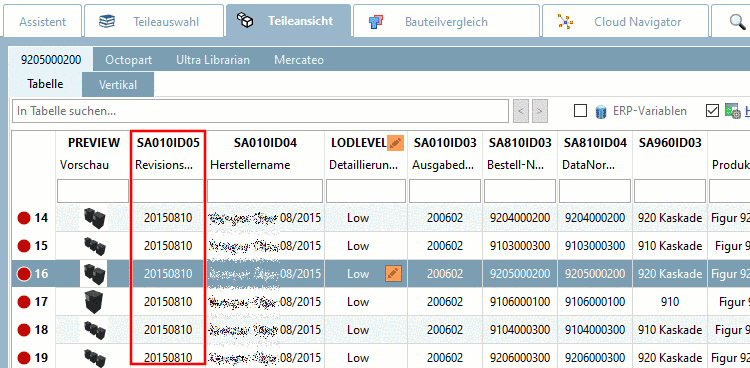Select the Tabelle view tab
This screenshot has height=368, width=750.
point(45,85)
